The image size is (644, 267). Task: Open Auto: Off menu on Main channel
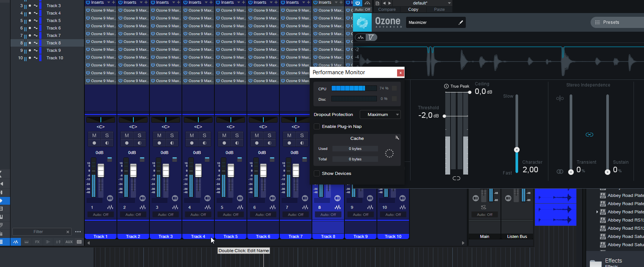tap(484, 215)
